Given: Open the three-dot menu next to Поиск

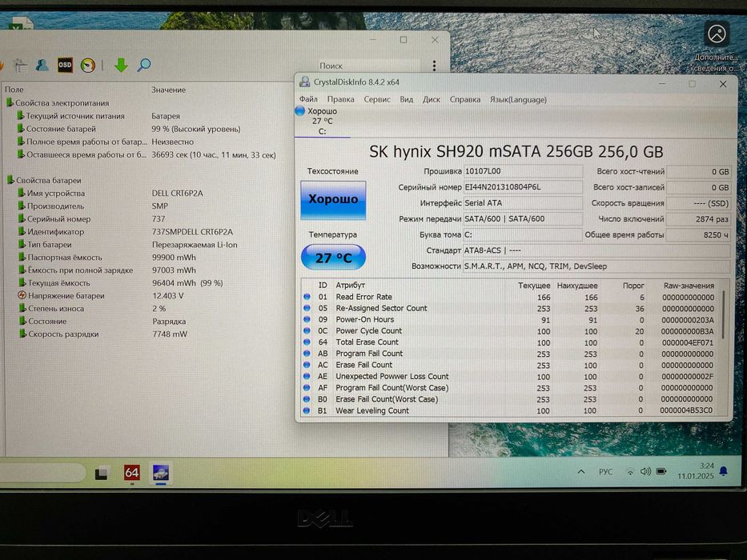Looking at the screenshot, I should (433, 66).
